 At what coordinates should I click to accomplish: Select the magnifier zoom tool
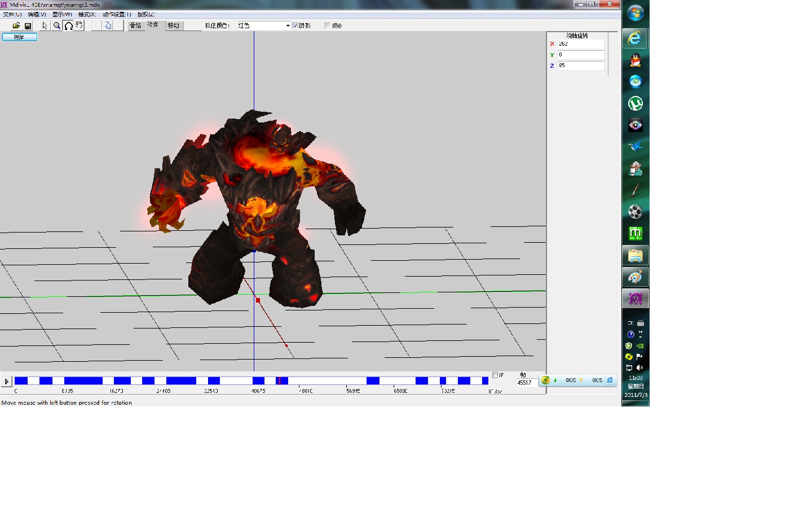click(56, 25)
